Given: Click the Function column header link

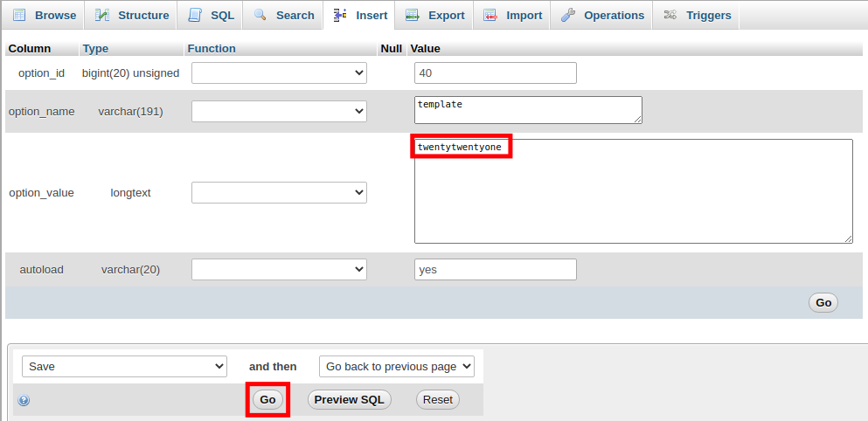Looking at the screenshot, I should (x=212, y=49).
